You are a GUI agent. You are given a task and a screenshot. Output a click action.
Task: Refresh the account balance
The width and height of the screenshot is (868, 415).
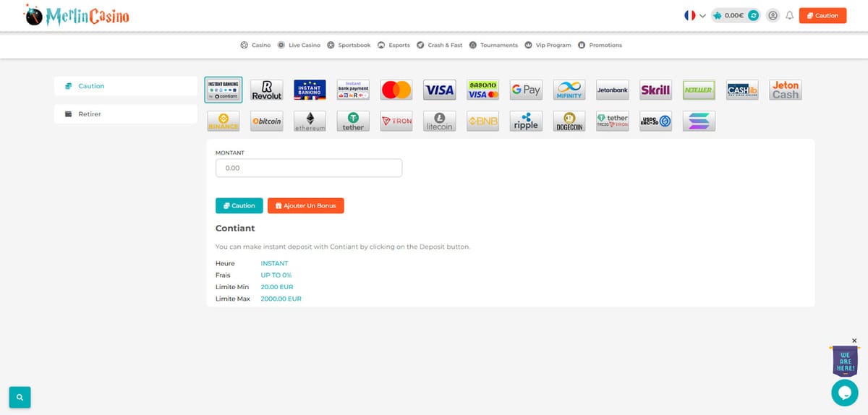click(753, 15)
